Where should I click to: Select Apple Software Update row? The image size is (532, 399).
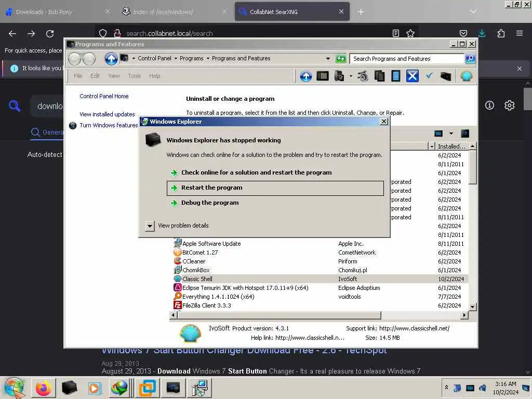[211, 244]
